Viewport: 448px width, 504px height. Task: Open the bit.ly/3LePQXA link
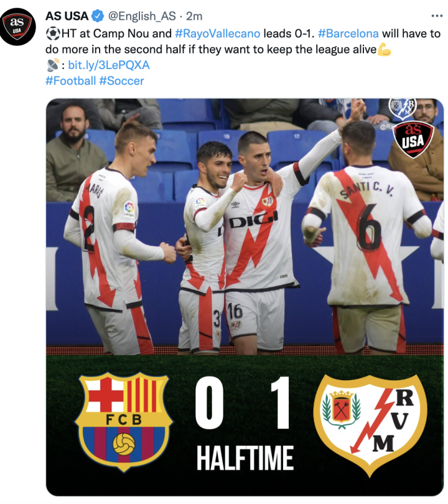click(109, 65)
